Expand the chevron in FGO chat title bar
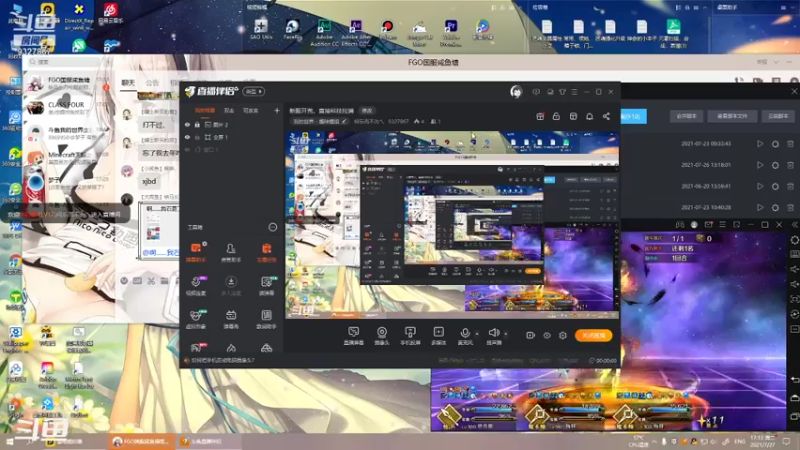 click(776, 62)
